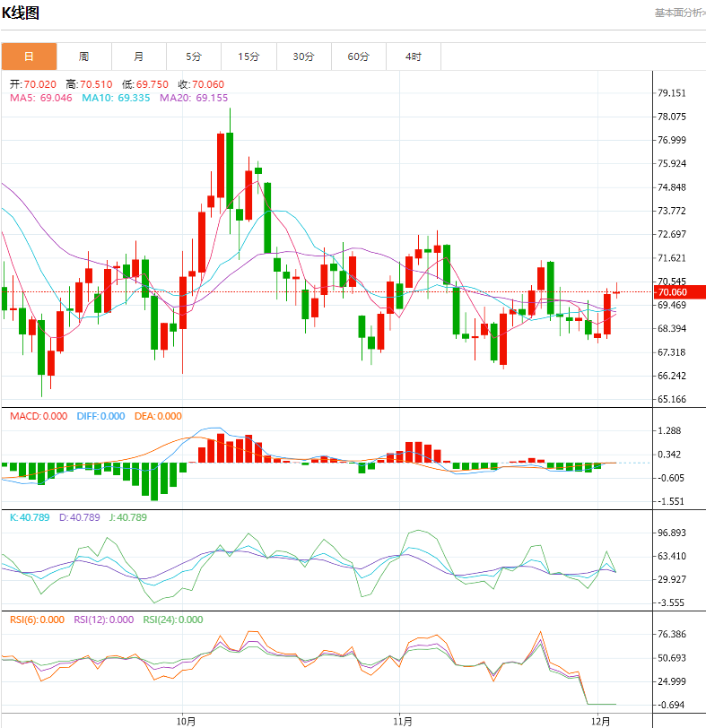Switch to the 5分 interval tab
Screen dimensions: 706x728
pos(194,56)
